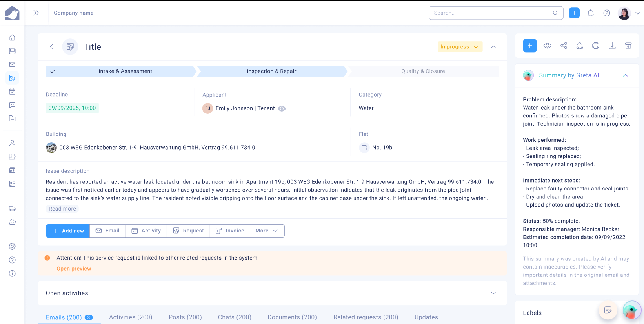Click the download icon in right toolbar
Image resolution: width=644 pixels, height=324 pixels.
pos(612,46)
